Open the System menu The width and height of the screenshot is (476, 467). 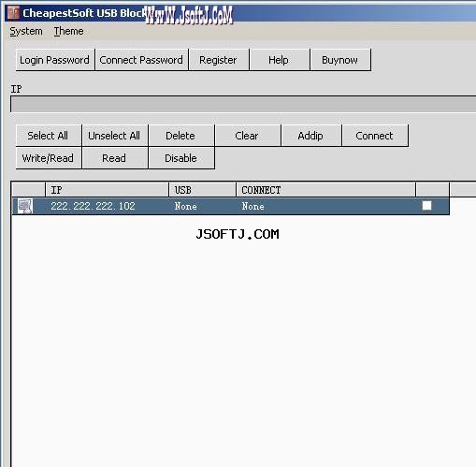coord(26,31)
